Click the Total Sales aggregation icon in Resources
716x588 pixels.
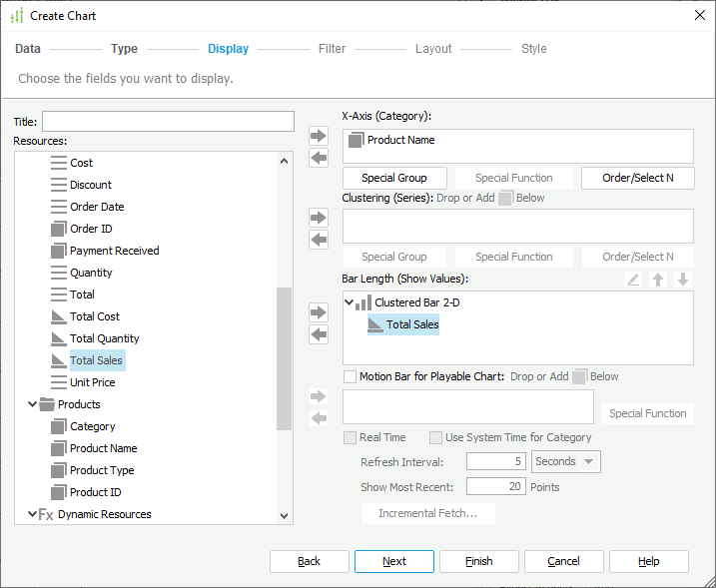[59, 360]
